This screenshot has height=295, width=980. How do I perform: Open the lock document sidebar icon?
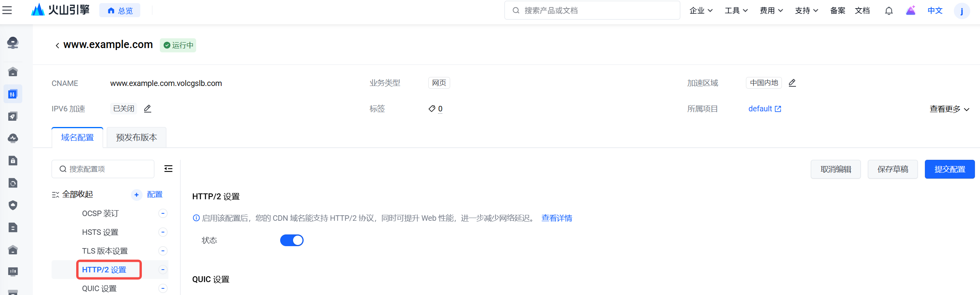[13, 161]
